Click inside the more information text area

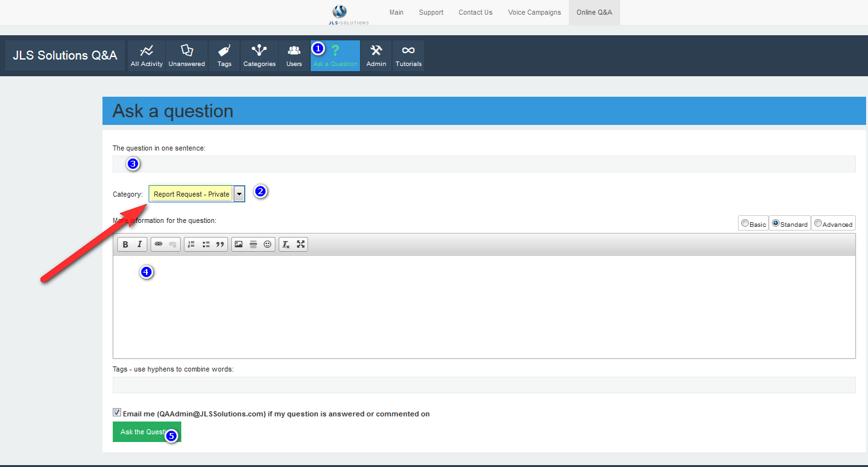pos(484,307)
